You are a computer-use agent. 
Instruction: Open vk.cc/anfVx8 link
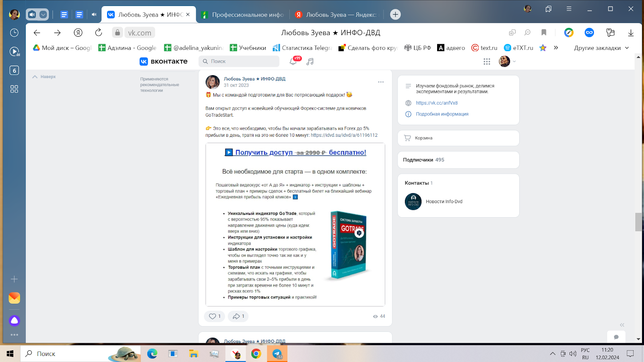[x=437, y=103]
